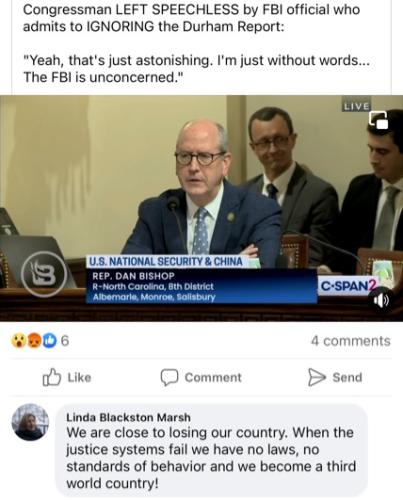Click the Blaze B logo watermark
Viewport: 403px width, 500px height.
[x=44, y=274]
